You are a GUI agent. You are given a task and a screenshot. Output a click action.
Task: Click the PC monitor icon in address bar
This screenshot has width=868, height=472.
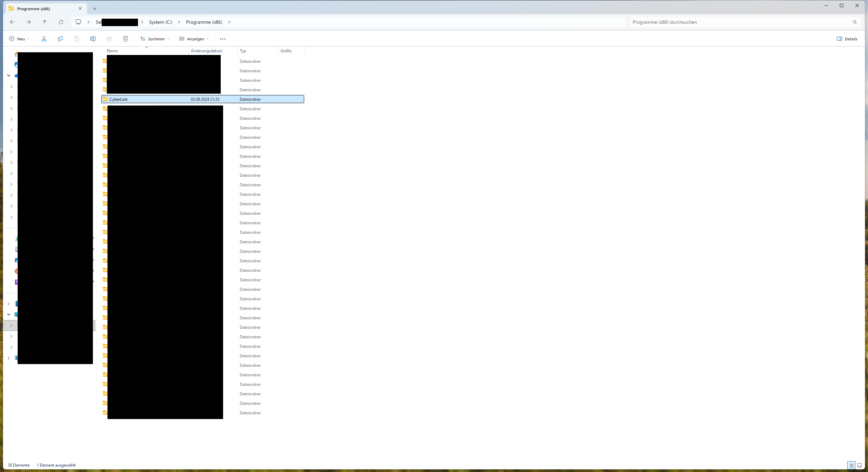(78, 22)
